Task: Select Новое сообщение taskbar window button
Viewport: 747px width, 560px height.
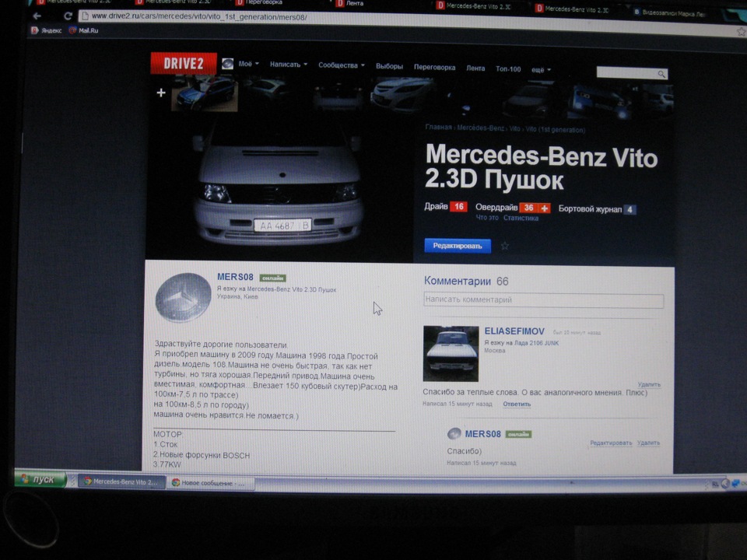Action: point(210,483)
